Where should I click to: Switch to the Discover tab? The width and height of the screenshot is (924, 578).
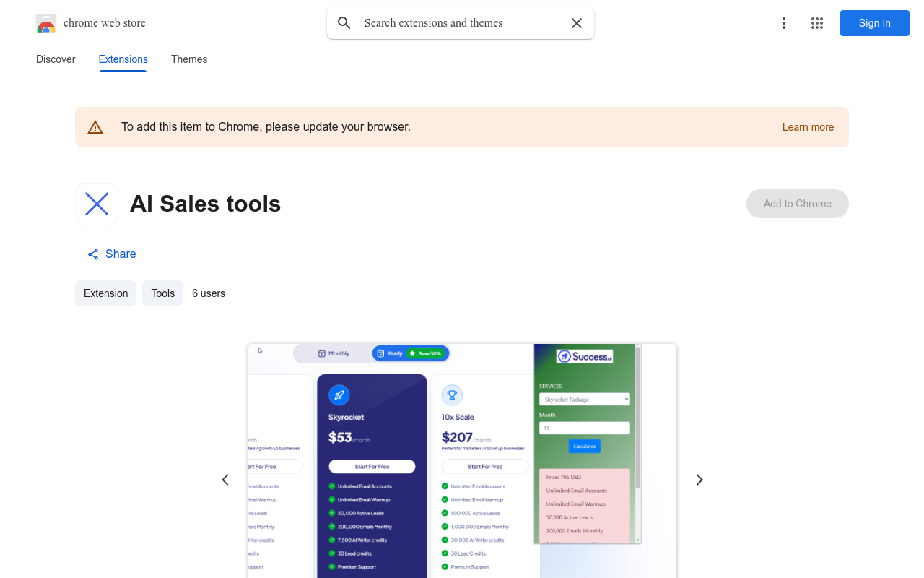click(x=56, y=59)
